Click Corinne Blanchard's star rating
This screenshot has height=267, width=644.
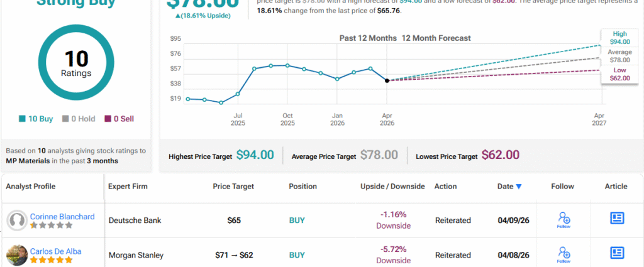tap(52, 225)
